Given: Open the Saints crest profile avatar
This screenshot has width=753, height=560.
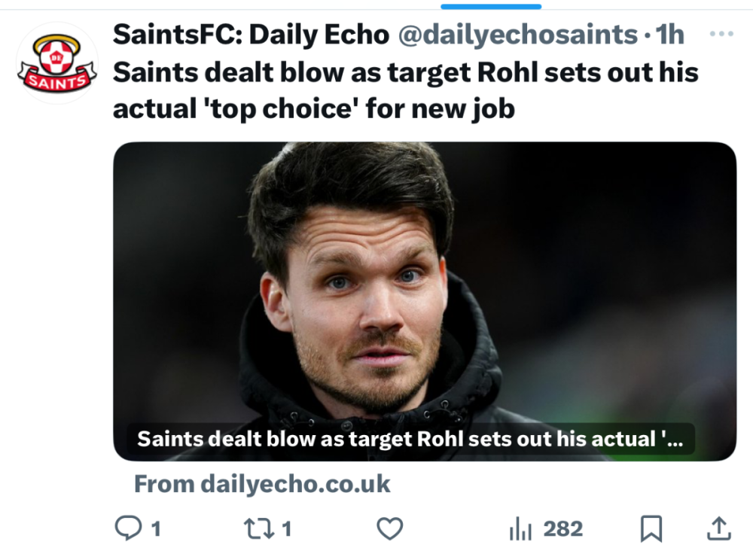Looking at the screenshot, I should point(57,63).
